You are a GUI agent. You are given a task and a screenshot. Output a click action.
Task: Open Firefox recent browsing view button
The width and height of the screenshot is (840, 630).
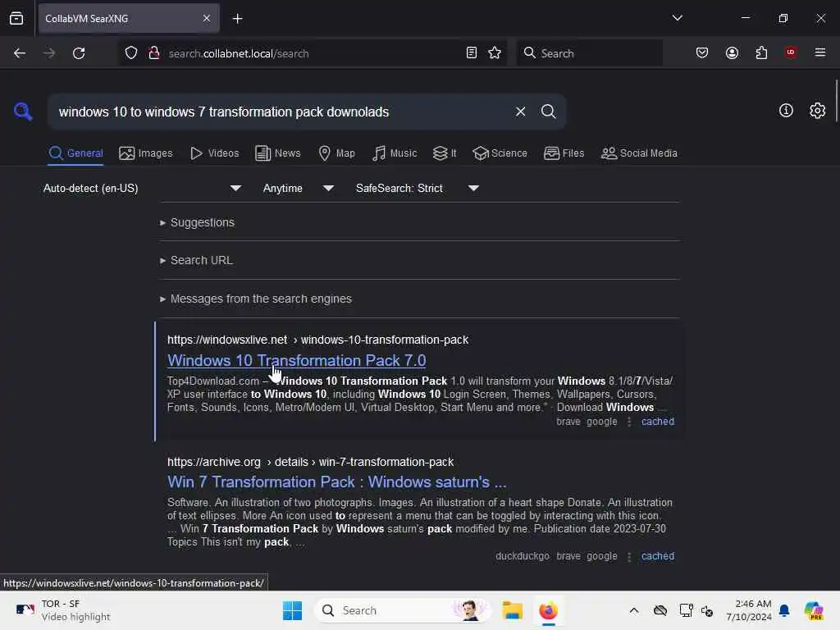click(x=16, y=18)
